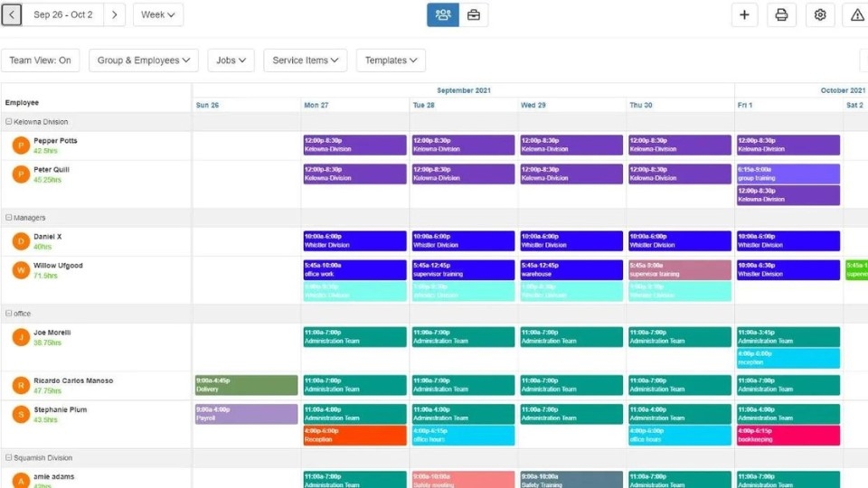Go to the next week

coord(114,15)
